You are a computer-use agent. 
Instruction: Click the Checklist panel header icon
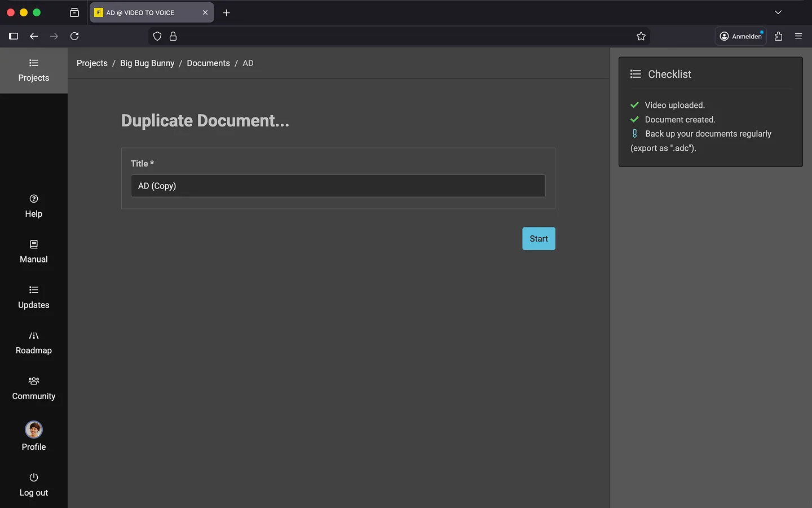[636, 74]
